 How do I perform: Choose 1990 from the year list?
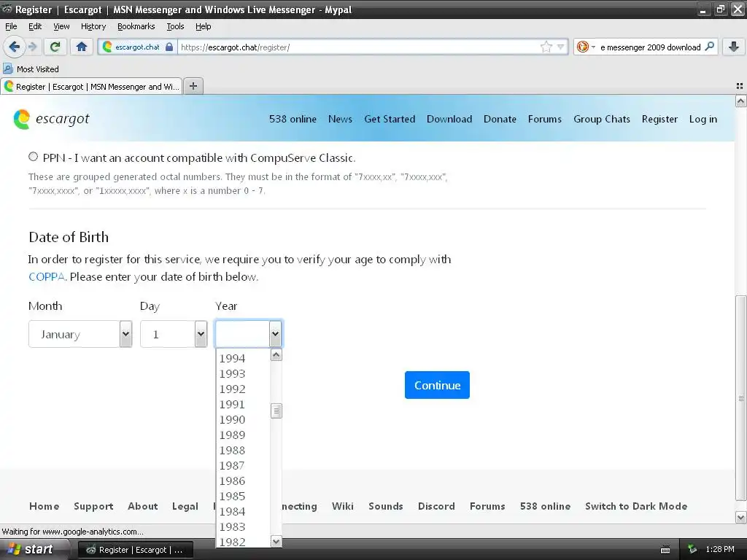[243, 419]
